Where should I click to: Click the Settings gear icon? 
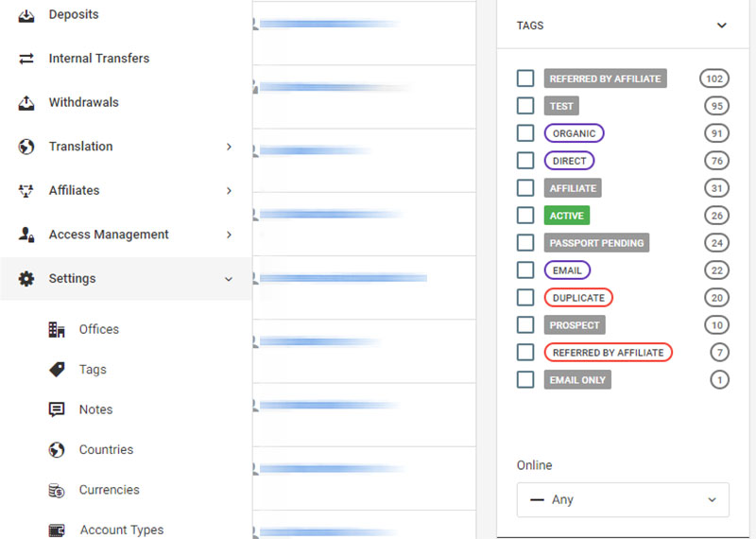click(26, 279)
